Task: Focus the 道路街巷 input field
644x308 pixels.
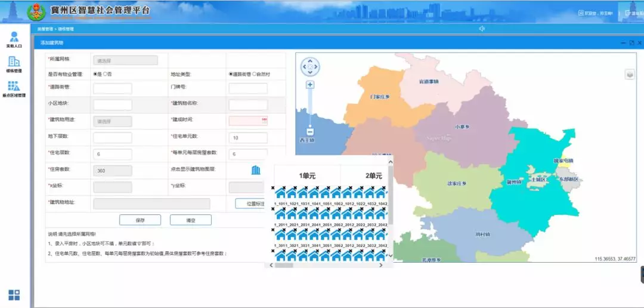Action: 113,88
